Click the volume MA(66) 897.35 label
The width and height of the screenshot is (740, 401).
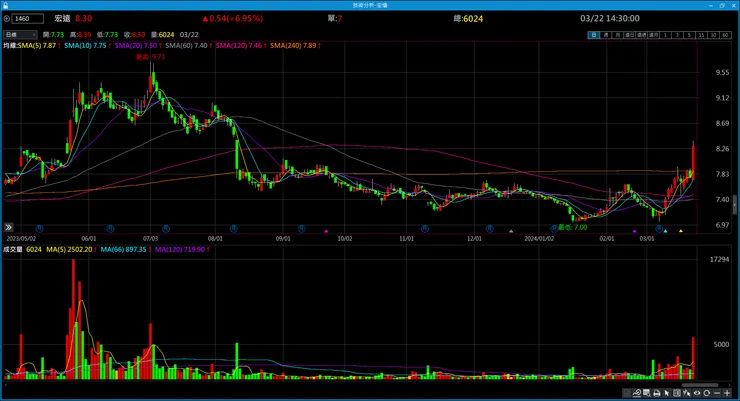point(123,250)
